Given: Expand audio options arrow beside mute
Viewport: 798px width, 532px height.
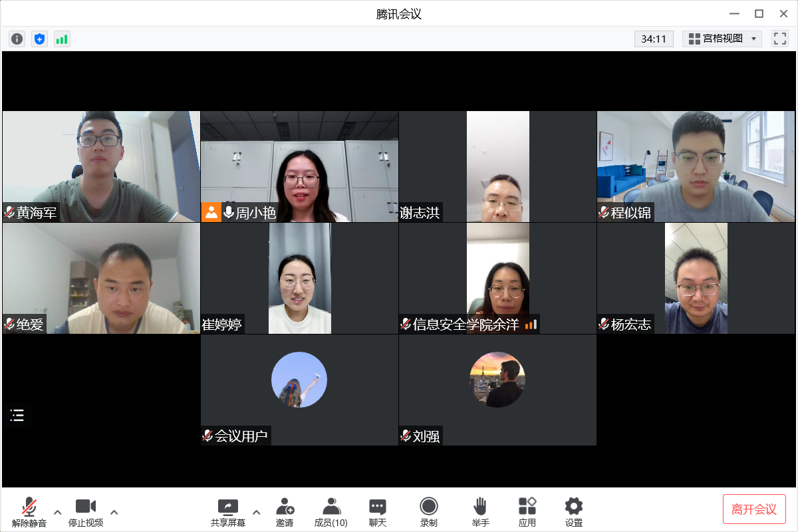Looking at the screenshot, I should coord(58,512).
